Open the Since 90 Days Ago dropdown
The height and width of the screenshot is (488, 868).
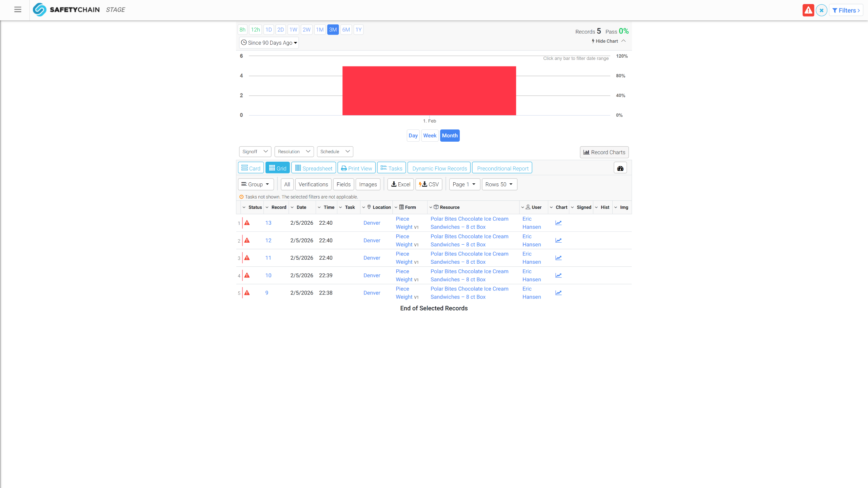269,43
